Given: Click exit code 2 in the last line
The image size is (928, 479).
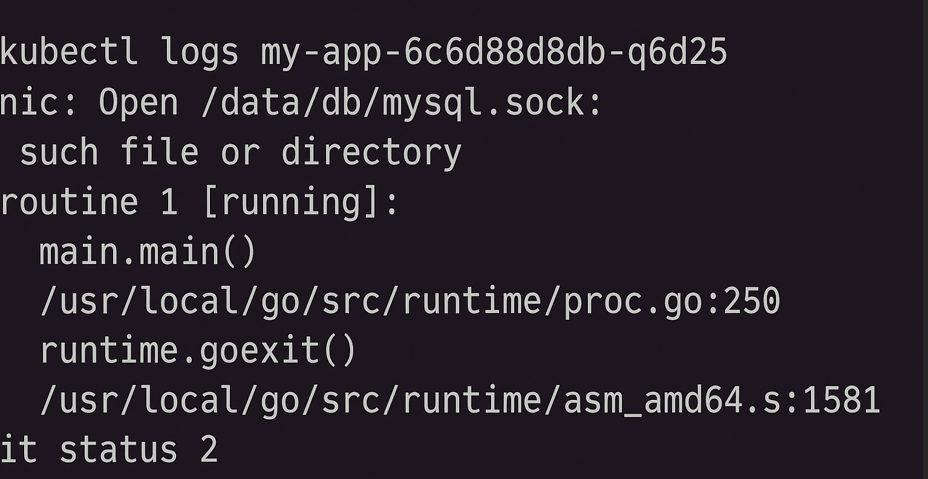Looking at the screenshot, I should [x=208, y=449].
